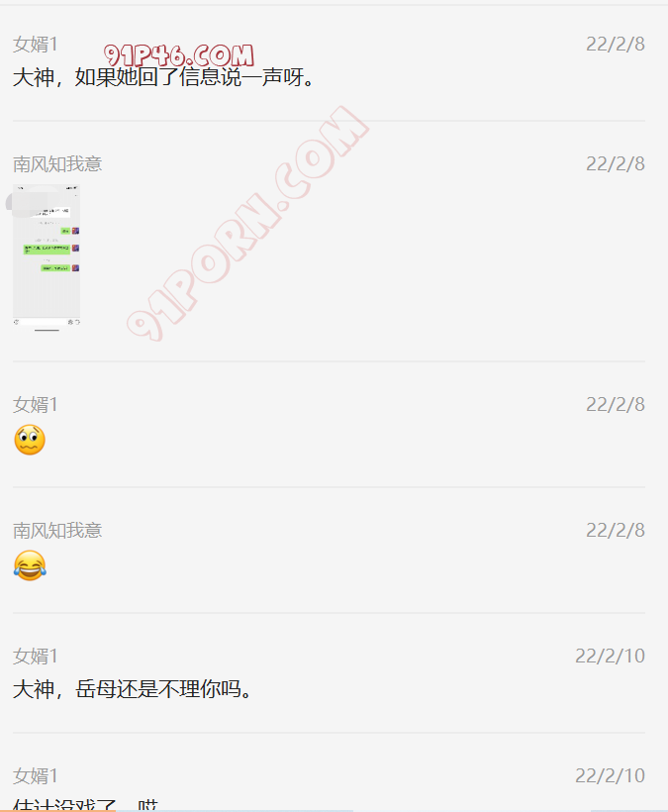Click the laughing-with-tears emoji

(x=30, y=565)
